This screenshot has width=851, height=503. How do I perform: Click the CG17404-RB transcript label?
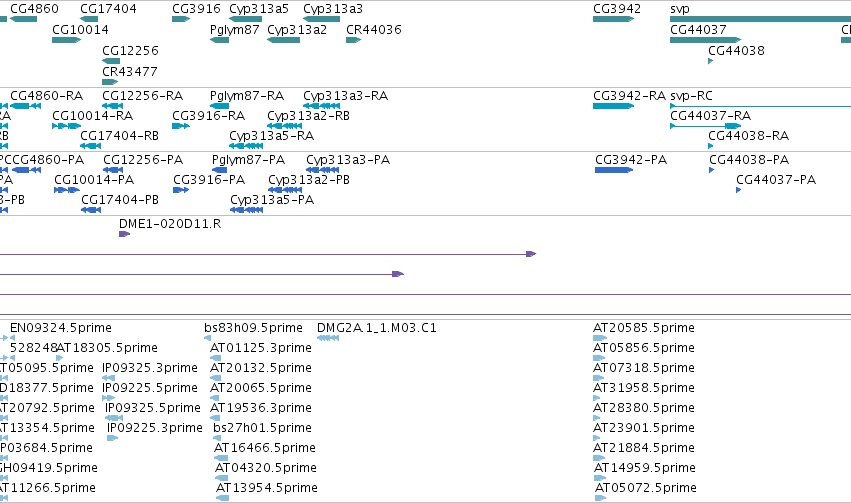click(119, 136)
